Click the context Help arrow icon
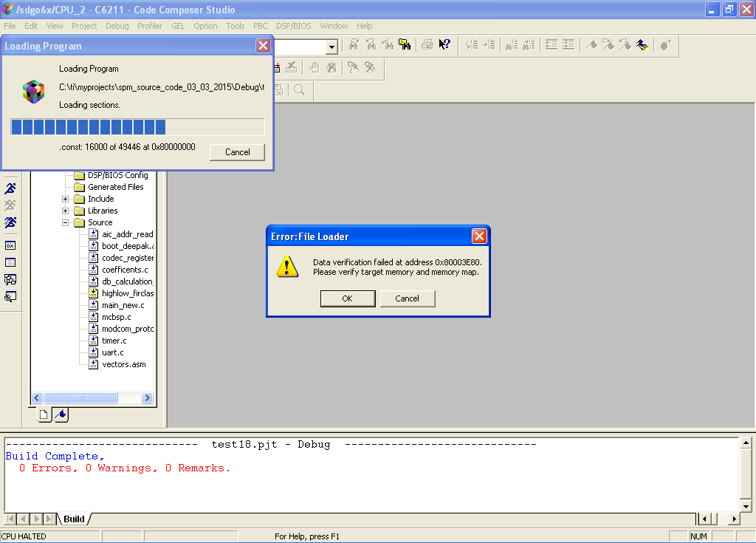The width and height of the screenshot is (756, 543). point(444,45)
